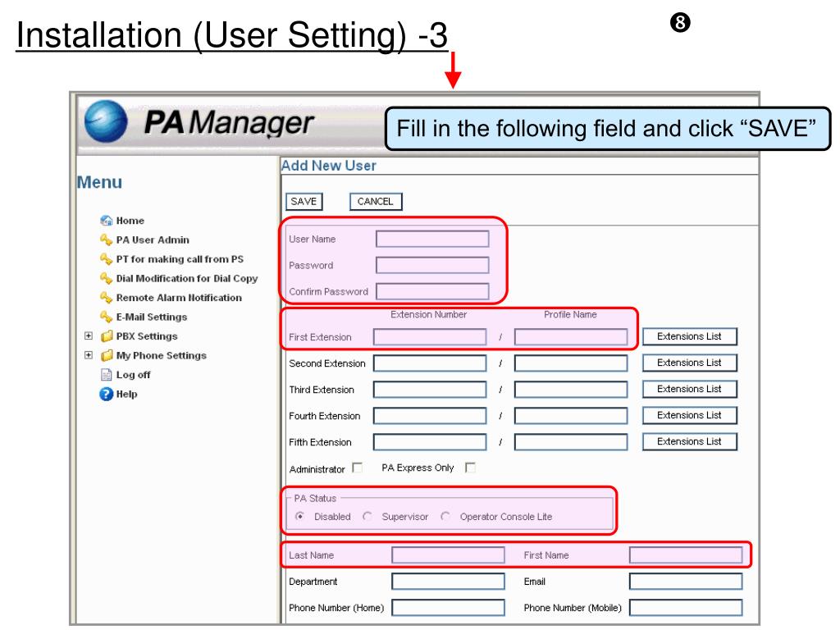
Task: Focus the Email field
Action: click(686, 582)
